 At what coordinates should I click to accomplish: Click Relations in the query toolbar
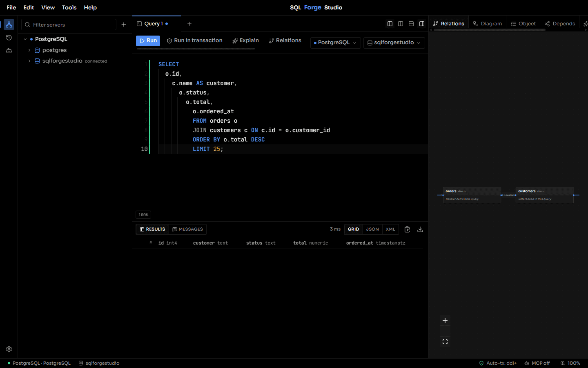285,40
